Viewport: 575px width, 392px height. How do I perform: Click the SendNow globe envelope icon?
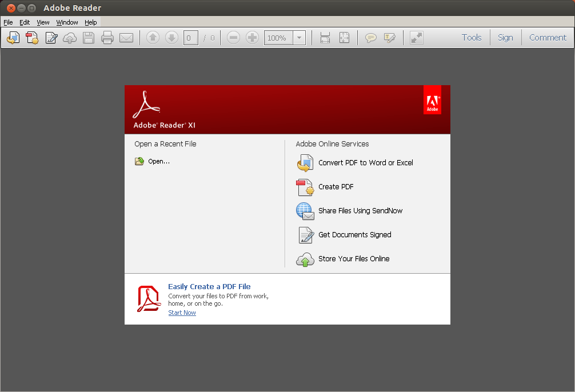(305, 211)
